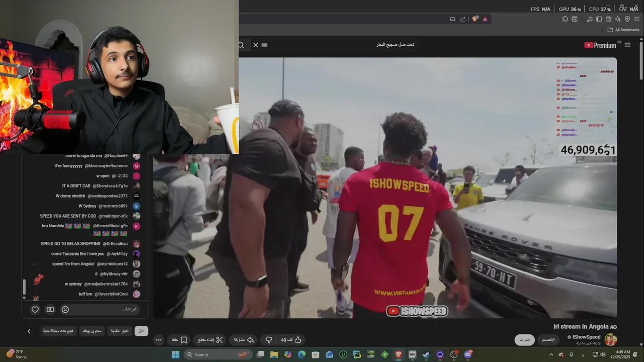The height and width of the screenshot is (362, 644).
Task: Click the chat Super Chat dollar icon
Action: 50,309
